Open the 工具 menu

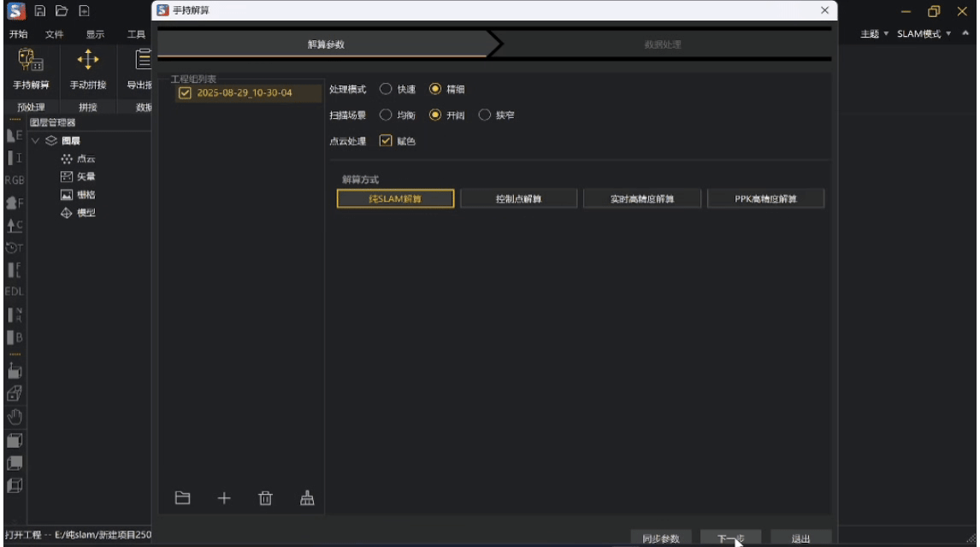coord(136,34)
